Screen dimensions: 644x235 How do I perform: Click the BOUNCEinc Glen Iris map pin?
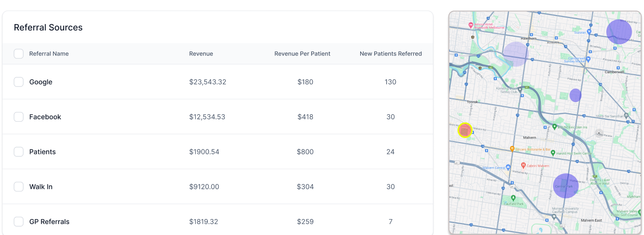click(554, 127)
